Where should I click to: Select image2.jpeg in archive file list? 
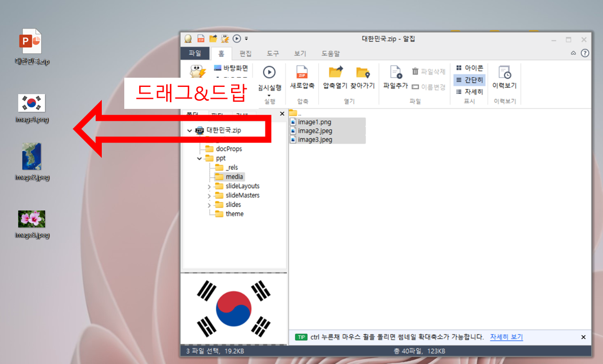pos(327,131)
